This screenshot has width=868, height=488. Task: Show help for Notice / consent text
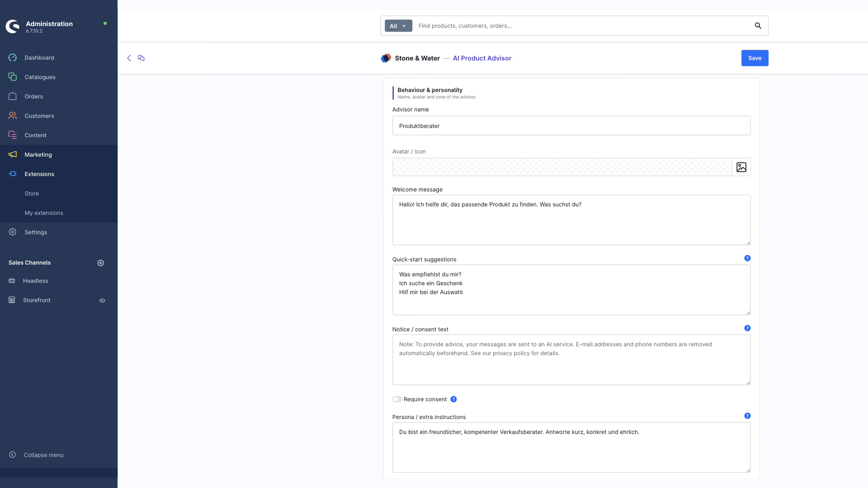[747, 328]
